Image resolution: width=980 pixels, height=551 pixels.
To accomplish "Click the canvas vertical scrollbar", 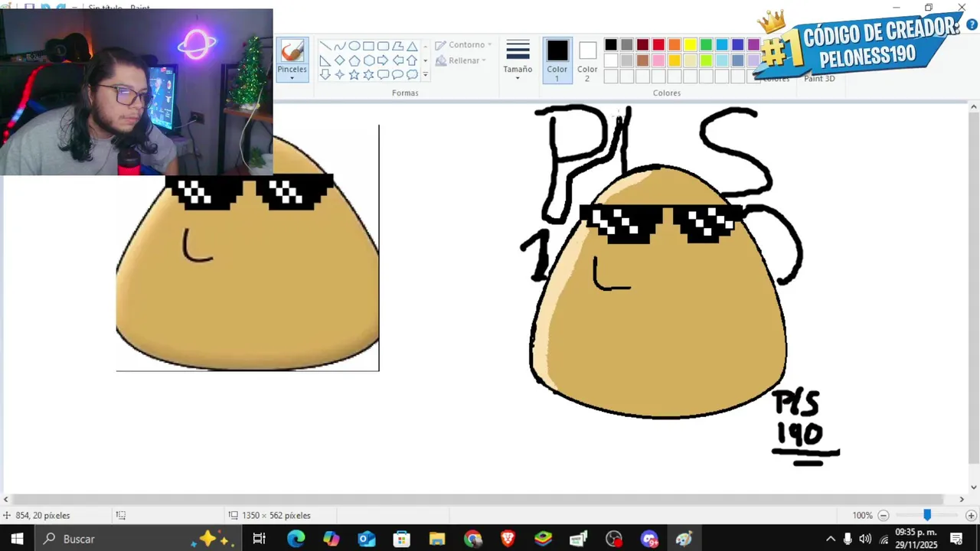I will [973, 289].
